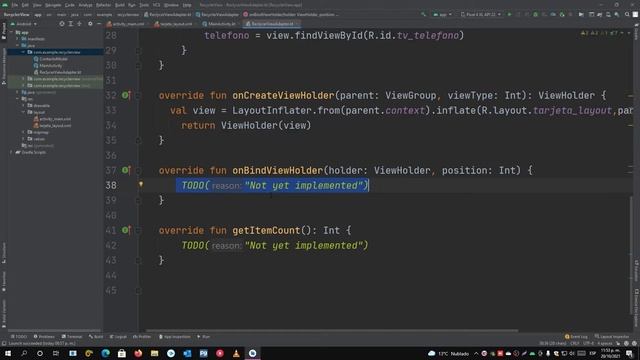Open the Event Log
Viewport: 640px width, 360px height.
[576, 337]
